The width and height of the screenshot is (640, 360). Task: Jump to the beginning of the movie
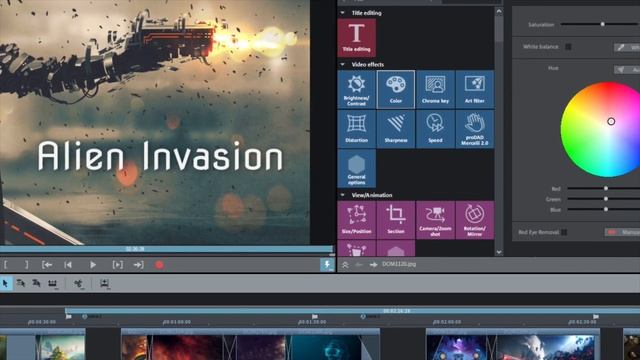tap(68, 265)
